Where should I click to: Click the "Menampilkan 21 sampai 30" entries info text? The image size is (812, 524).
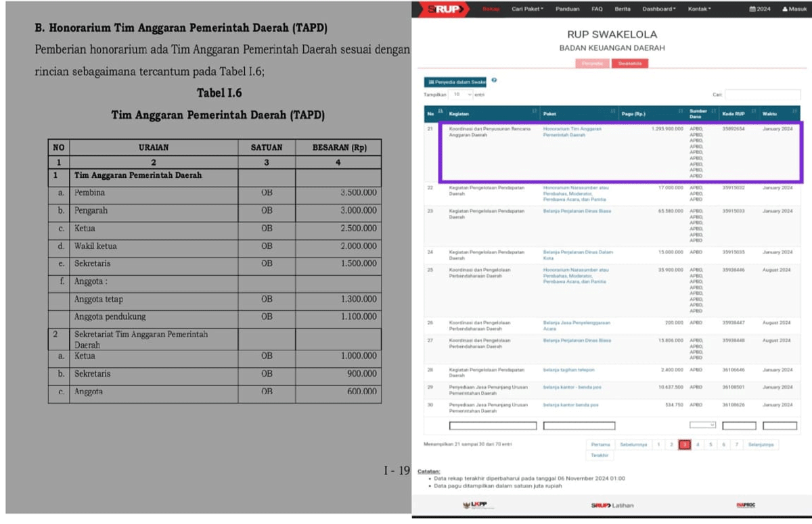point(468,444)
